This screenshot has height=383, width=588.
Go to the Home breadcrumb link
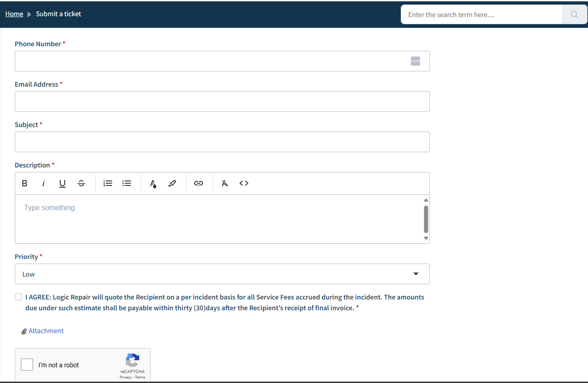click(14, 14)
